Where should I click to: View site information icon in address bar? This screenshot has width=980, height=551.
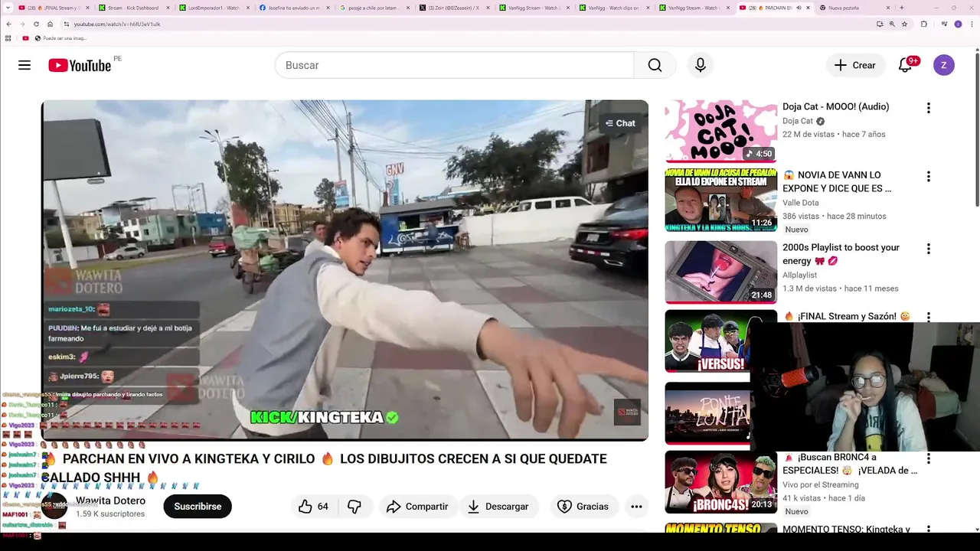(x=67, y=24)
